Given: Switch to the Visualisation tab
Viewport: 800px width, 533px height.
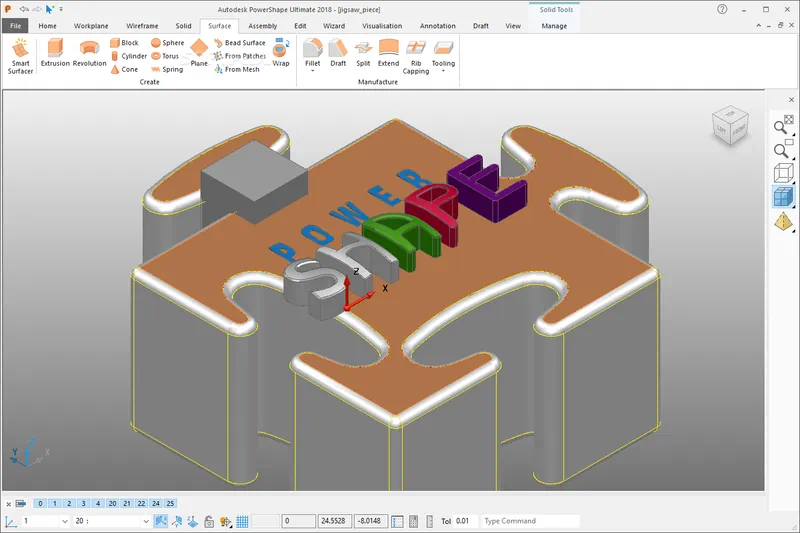Looking at the screenshot, I should click(x=382, y=26).
